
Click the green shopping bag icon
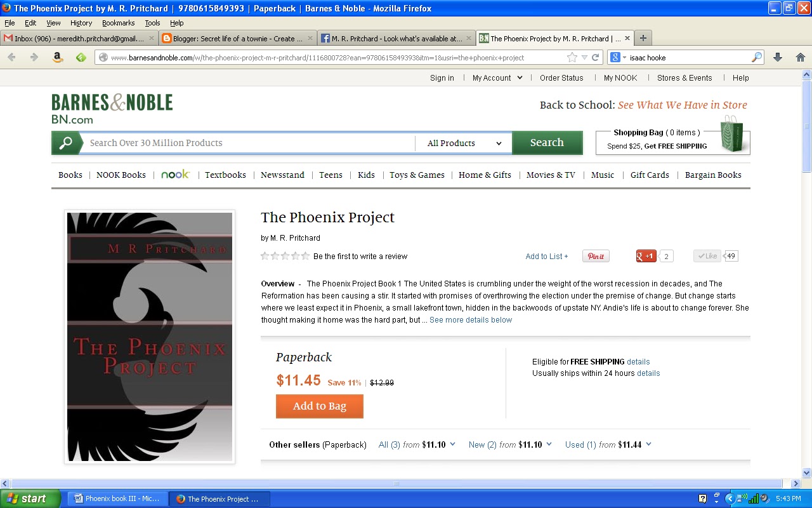click(x=732, y=134)
